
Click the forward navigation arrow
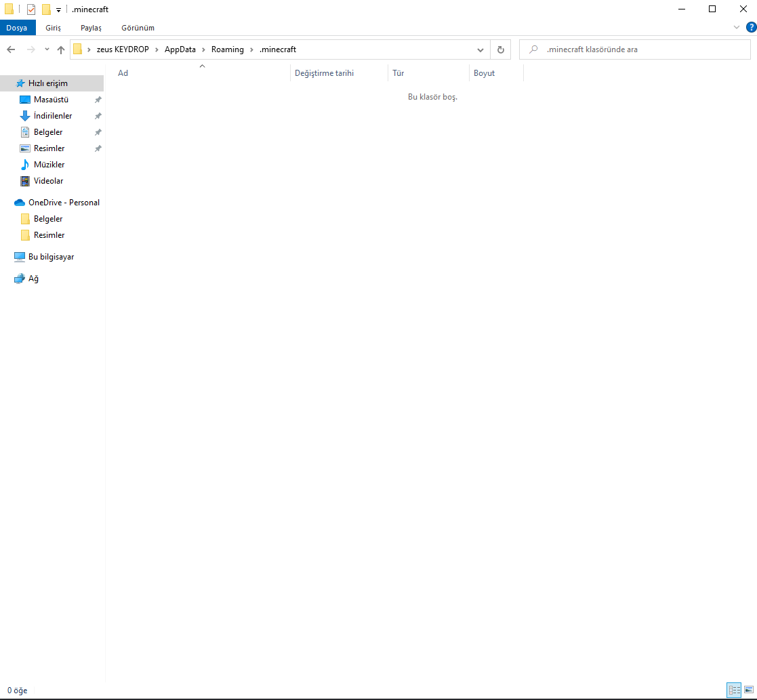click(x=31, y=49)
